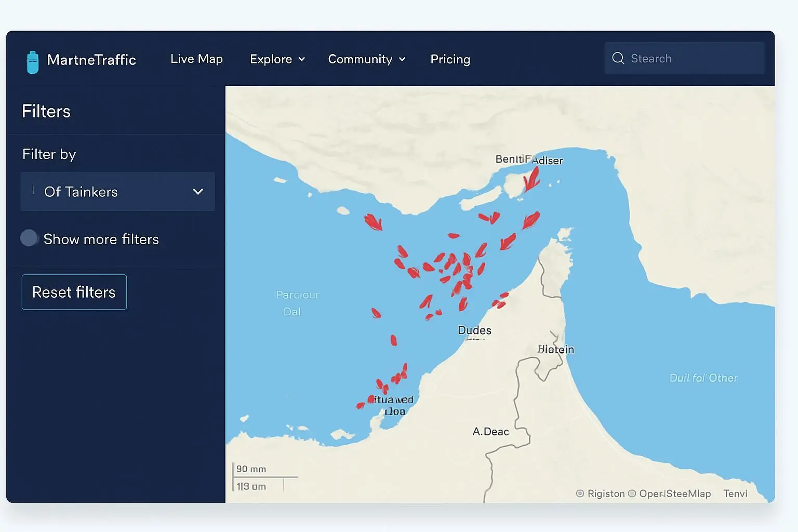Click the magnifying glass search icon

pyautogui.click(x=618, y=58)
